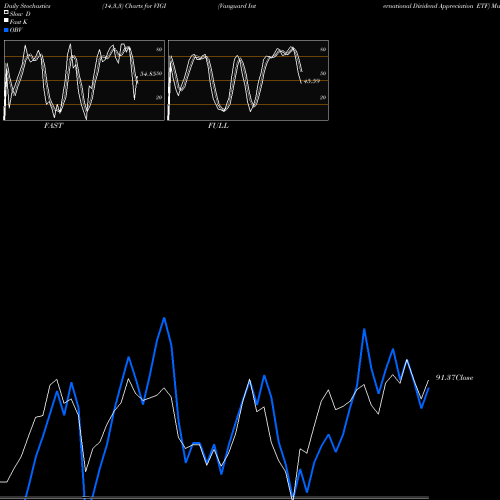500x500 pixels.
Task: Click the Fast K legend swatch
Action: point(6,20)
